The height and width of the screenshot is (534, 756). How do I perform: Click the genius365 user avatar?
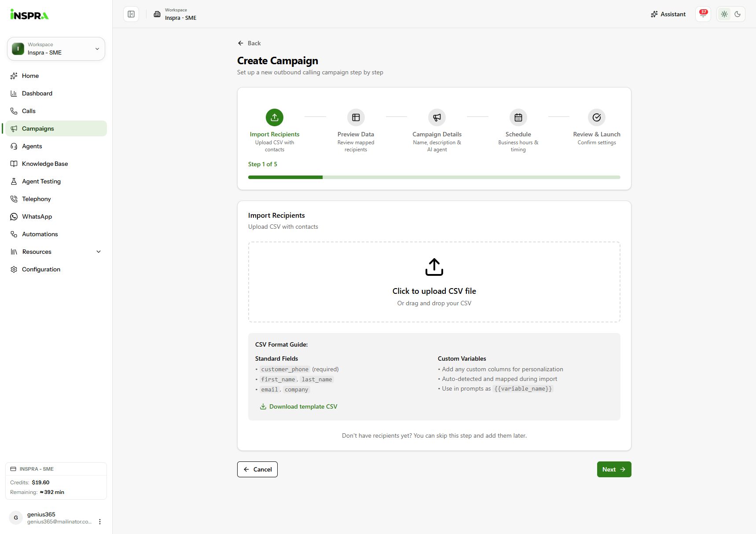coord(16,518)
